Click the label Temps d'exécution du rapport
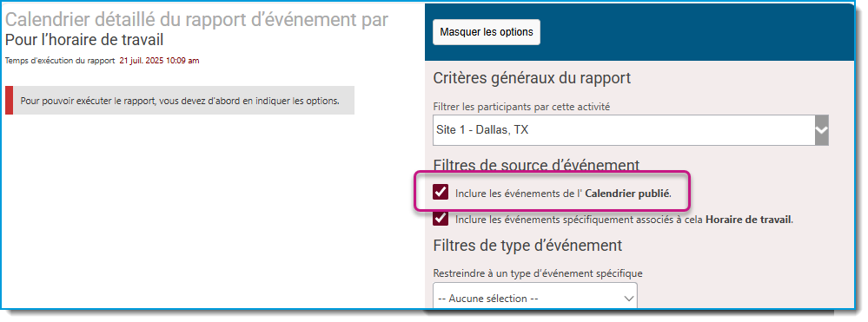 click(x=60, y=61)
